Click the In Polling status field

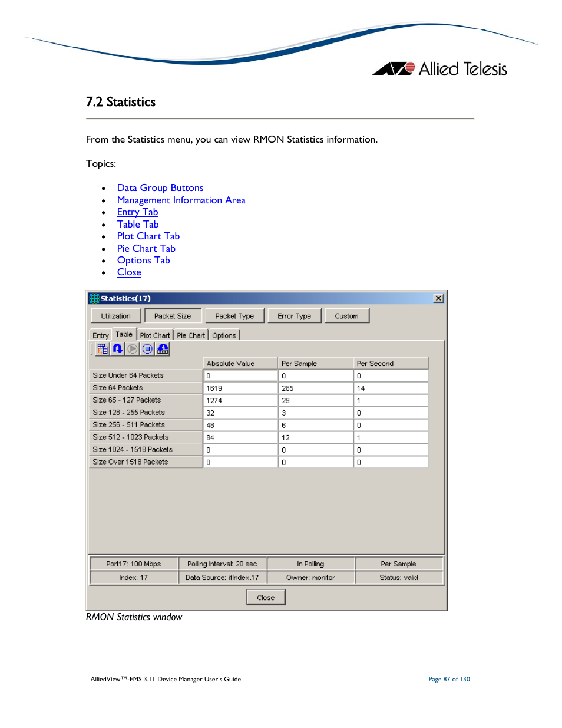310,564
